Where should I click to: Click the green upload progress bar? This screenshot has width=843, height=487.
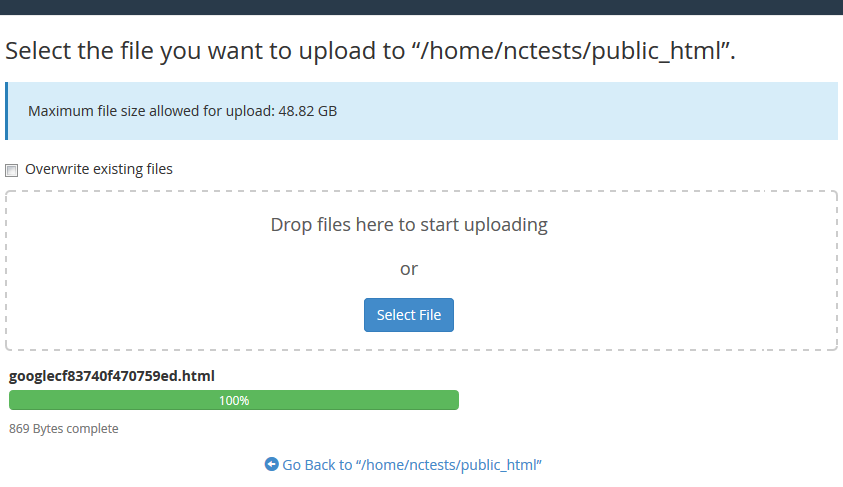pyautogui.click(x=120, y=400)
